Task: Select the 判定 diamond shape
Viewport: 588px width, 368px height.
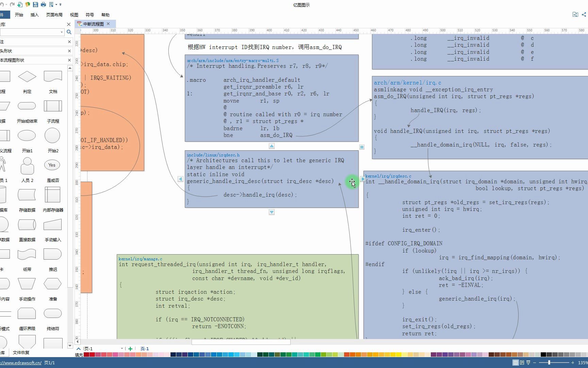Action: click(27, 77)
